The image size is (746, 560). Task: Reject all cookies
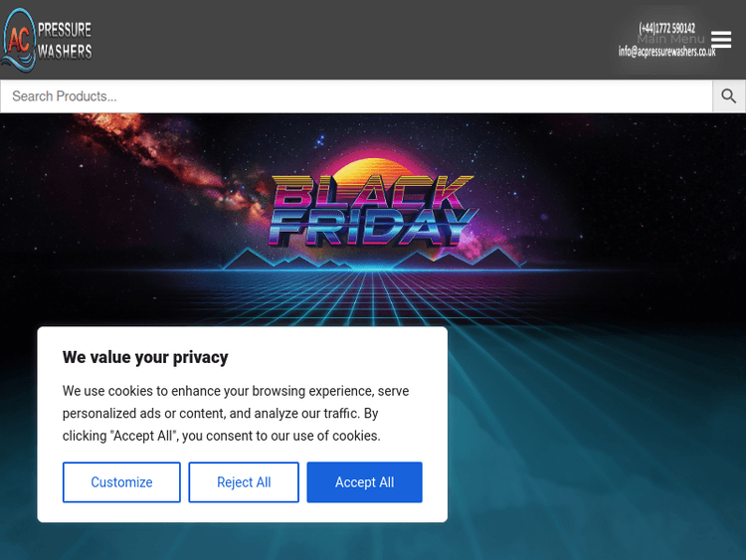point(244,482)
